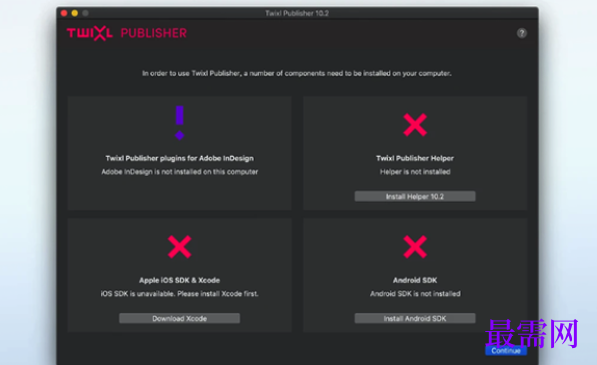Install Helper 10.2
Screen dimensions: 597x365
pos(415,196)
